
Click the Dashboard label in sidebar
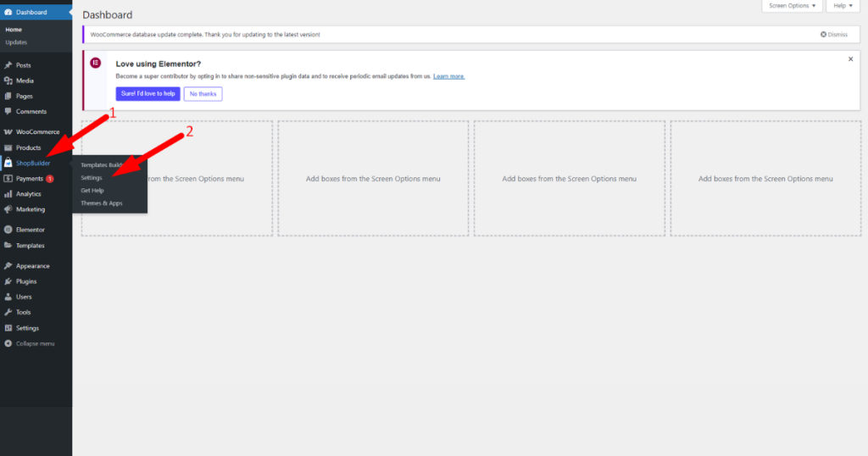tap(31, 12)
